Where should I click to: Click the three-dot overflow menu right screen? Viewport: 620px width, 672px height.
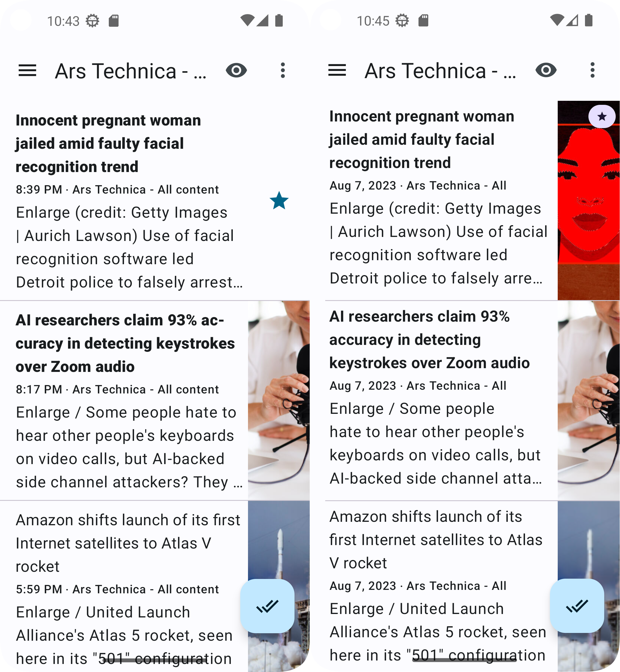point(593,70)
